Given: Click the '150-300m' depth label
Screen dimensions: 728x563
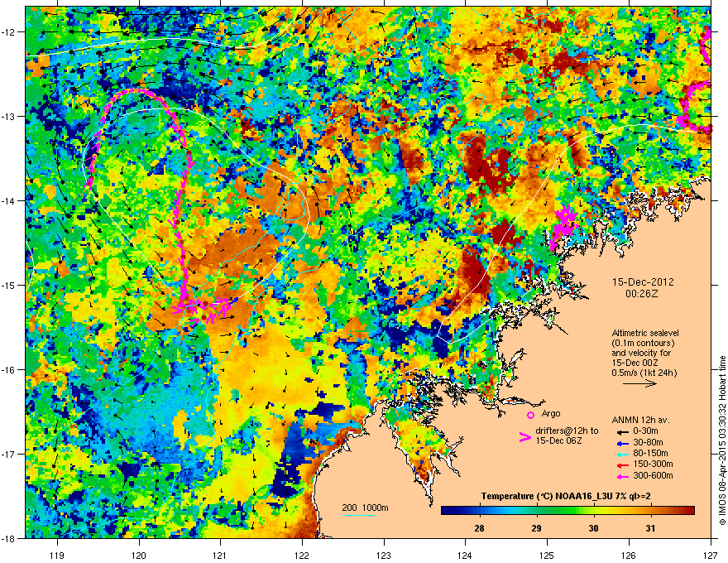Looking at the screenshot, I should click(653, 464).
